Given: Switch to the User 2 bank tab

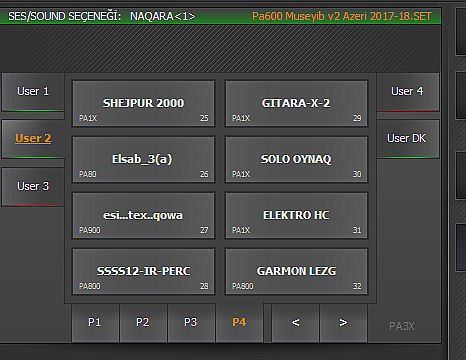Looking at the screenshot, I should 33,139.
